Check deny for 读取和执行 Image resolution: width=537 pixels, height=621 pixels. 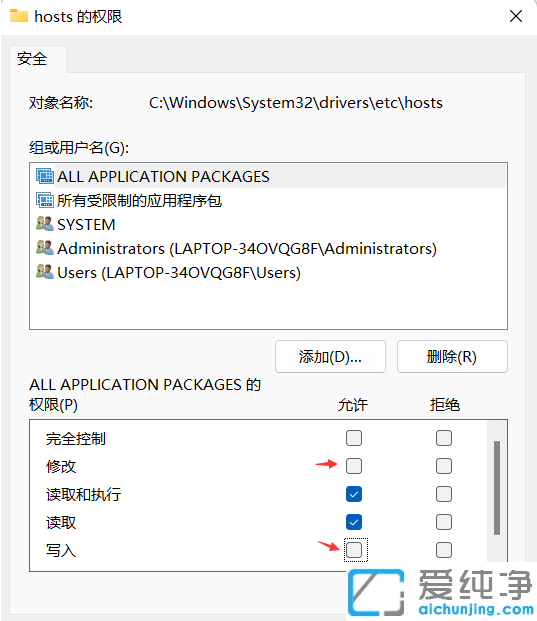(x=444, y=494)
